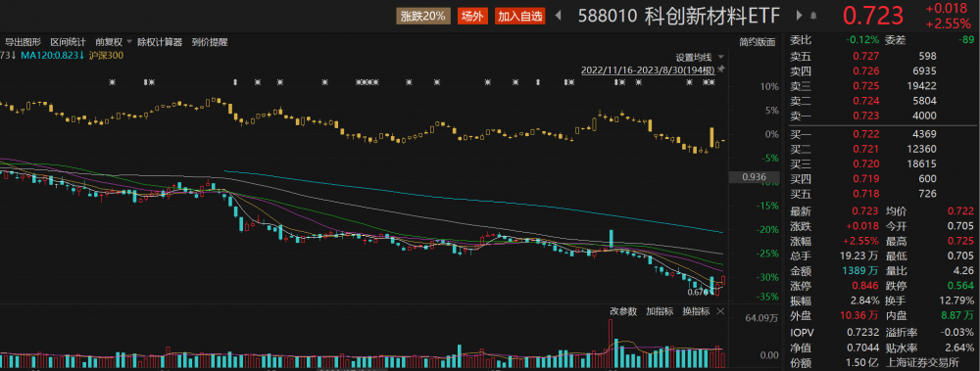Click the 委差 -89 value
This screenshot has height=371, width=980.
[965, 40]
